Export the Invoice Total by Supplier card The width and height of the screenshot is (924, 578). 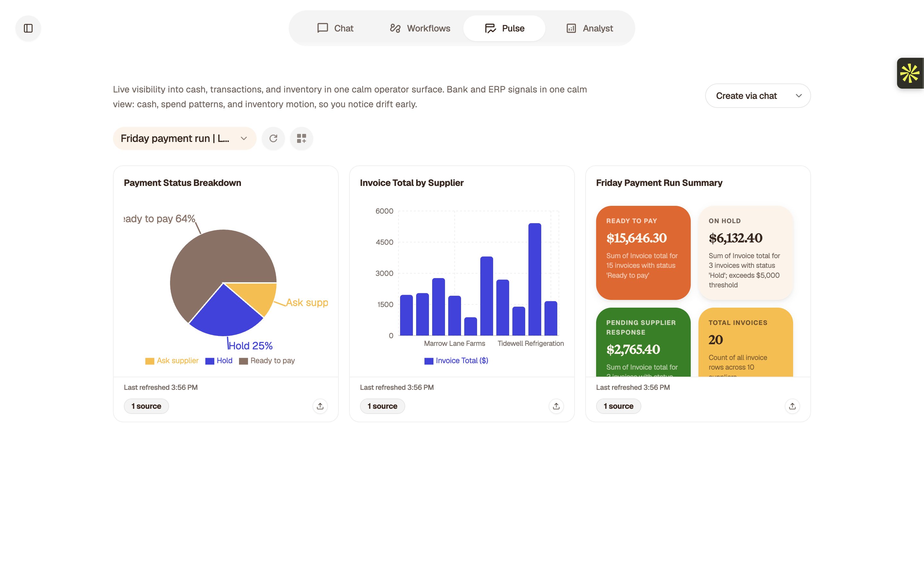click(x=556, y=406)
